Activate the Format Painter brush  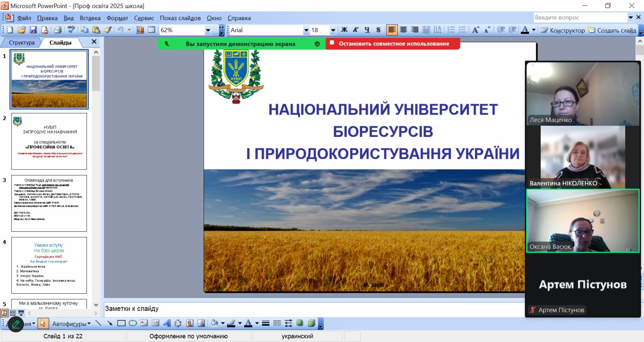click(107, 30)
